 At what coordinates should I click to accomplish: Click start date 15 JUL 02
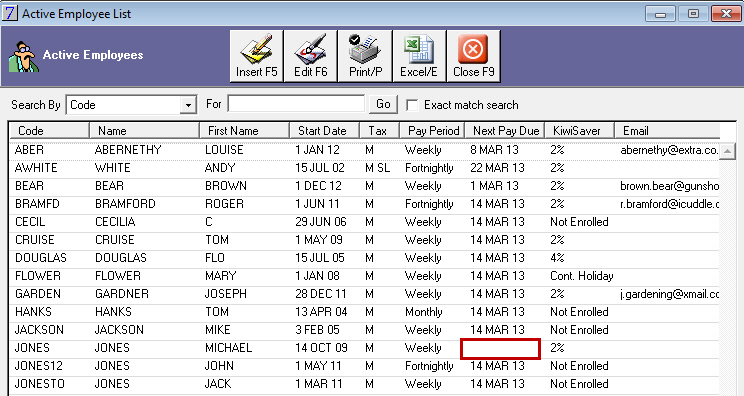tap(320, 168)
